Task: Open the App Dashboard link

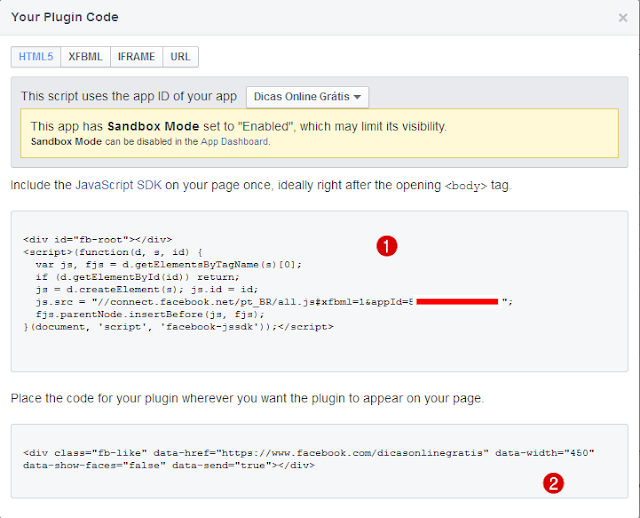Action: [235, 142]
